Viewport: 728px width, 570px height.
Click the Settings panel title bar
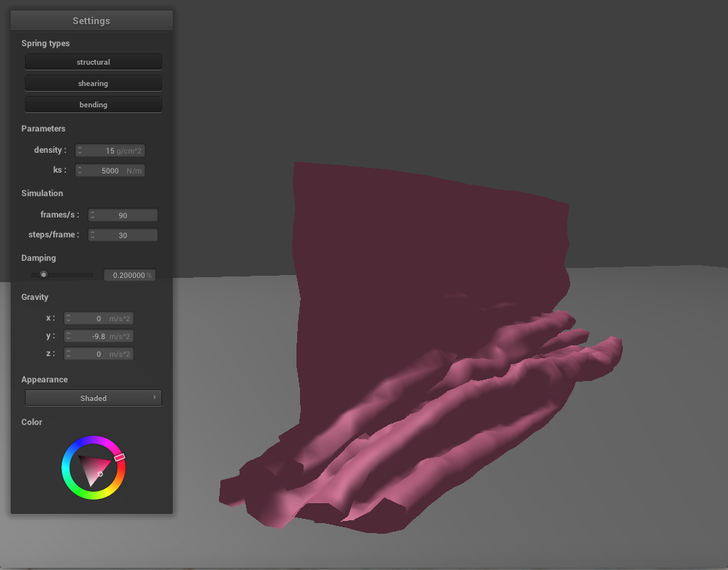(x=92, y=21)
